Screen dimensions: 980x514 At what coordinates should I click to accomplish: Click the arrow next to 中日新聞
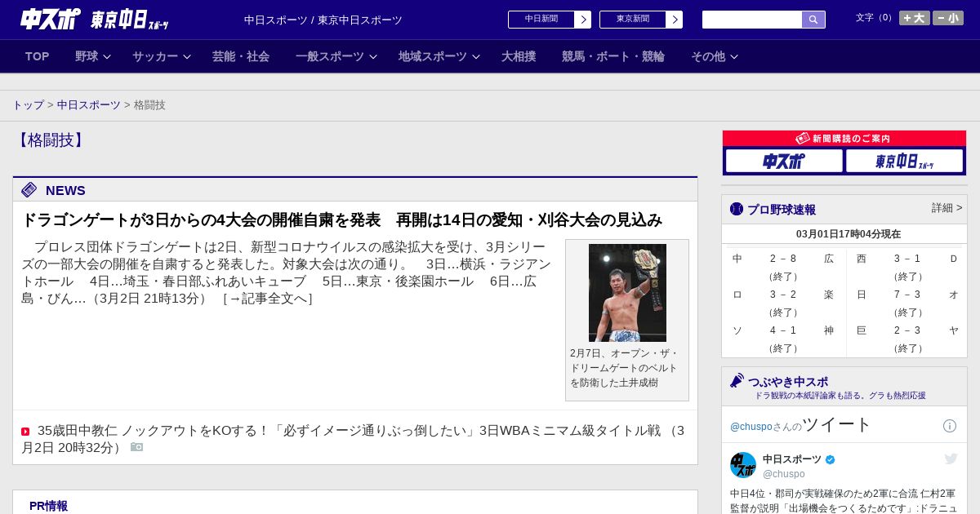582,20
